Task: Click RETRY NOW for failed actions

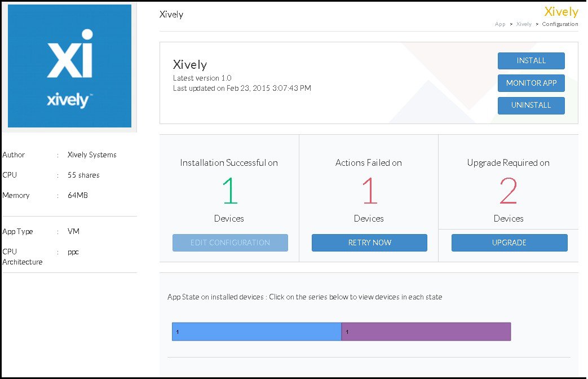Action: click(x=369, y=243)
